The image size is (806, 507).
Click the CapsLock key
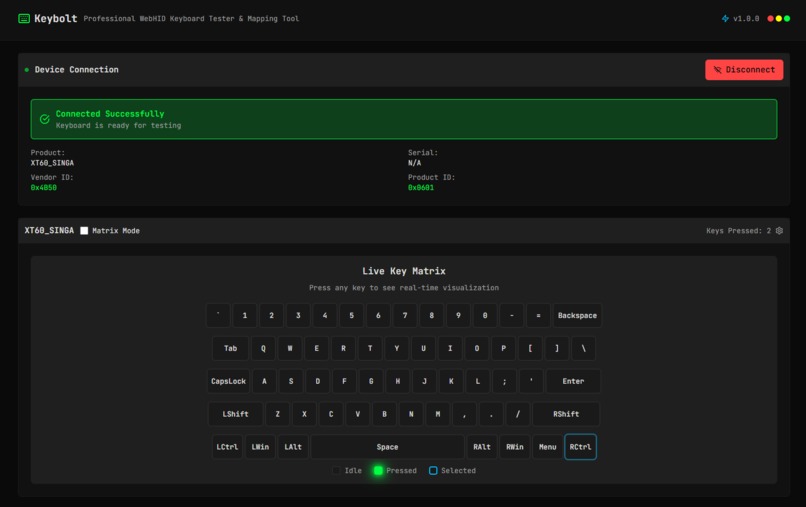click(x=228, y=381)
